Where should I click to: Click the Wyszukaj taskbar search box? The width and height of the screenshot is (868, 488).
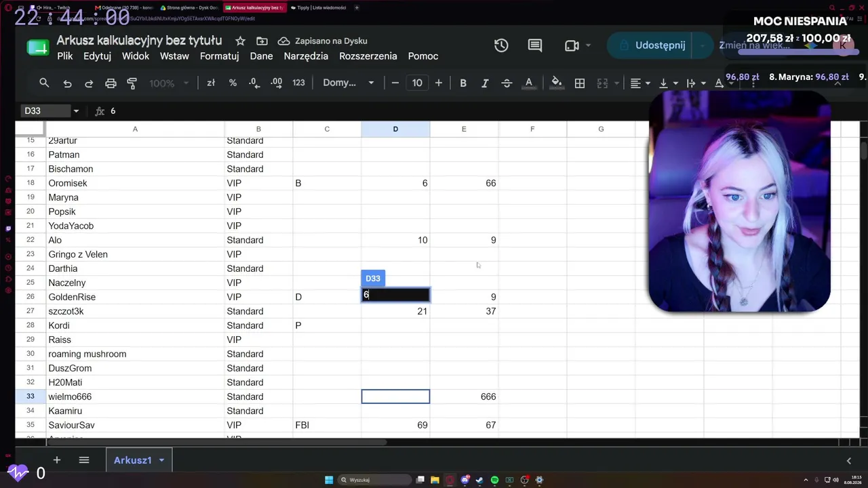(x=376, y=480)
